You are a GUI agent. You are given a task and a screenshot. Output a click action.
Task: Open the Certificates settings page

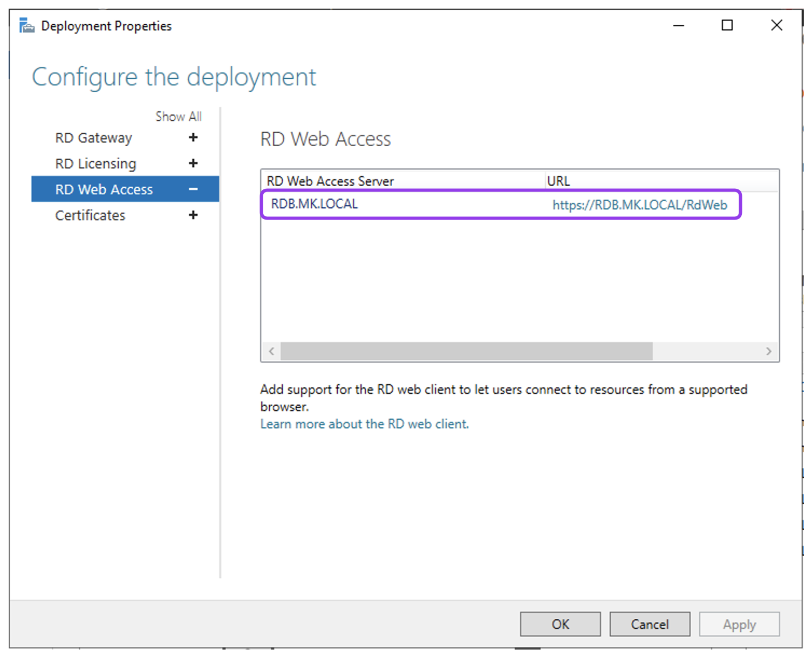click(x=90, y=215)
